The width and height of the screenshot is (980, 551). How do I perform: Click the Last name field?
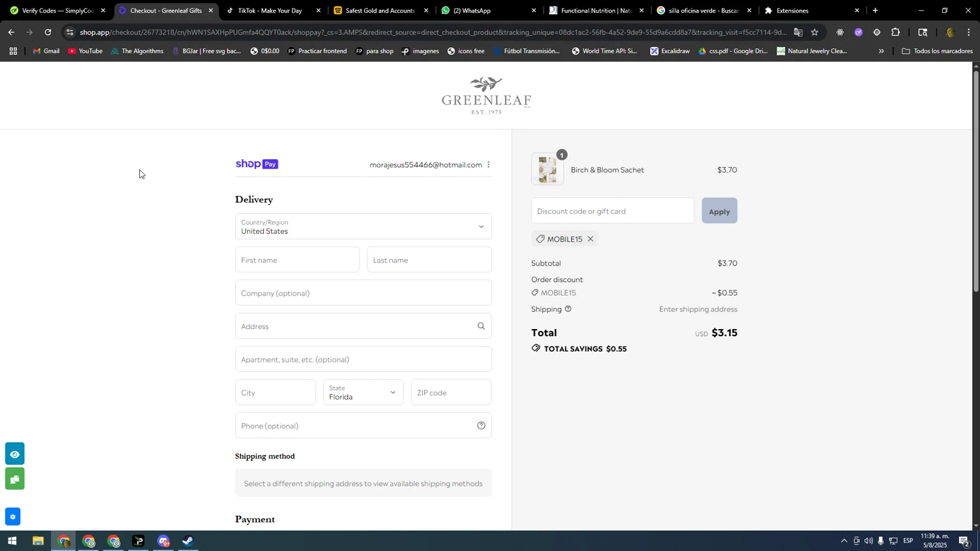tap(429, 260)
